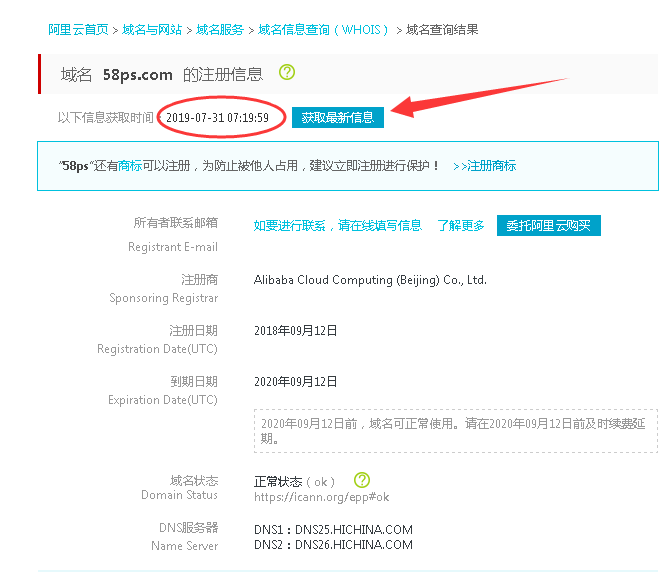Screen dimensions: 669x572
Task: Click DNS1：DNS25.HICHINA.COM entry
Action: pos(333,530)
